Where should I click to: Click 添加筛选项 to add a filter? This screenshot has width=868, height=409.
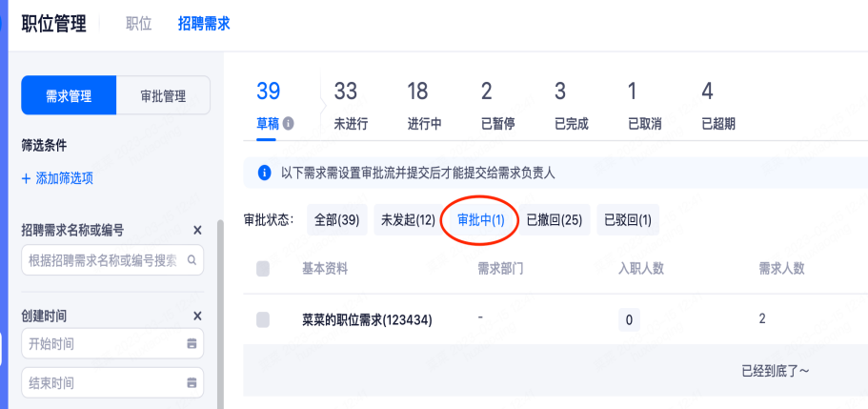tap(57, 178)
